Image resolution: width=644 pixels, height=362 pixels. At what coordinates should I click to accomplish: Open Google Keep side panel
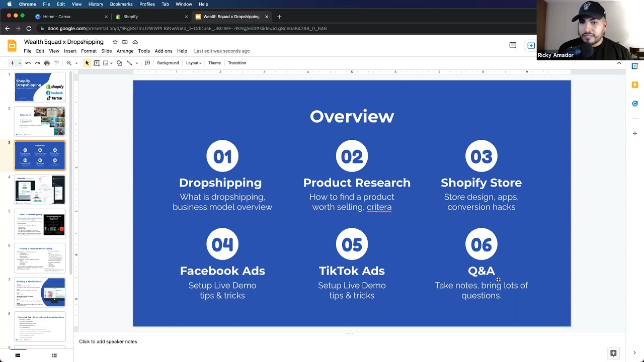pos(635,84)
